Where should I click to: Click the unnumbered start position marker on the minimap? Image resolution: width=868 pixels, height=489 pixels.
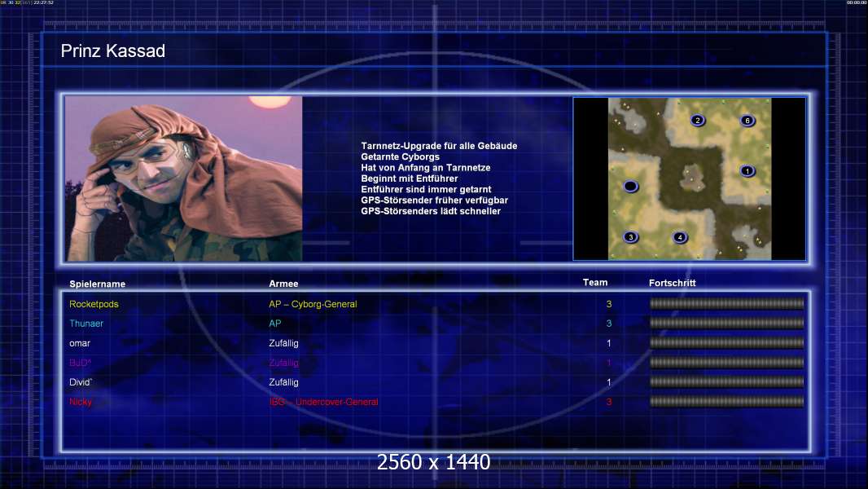630,186
